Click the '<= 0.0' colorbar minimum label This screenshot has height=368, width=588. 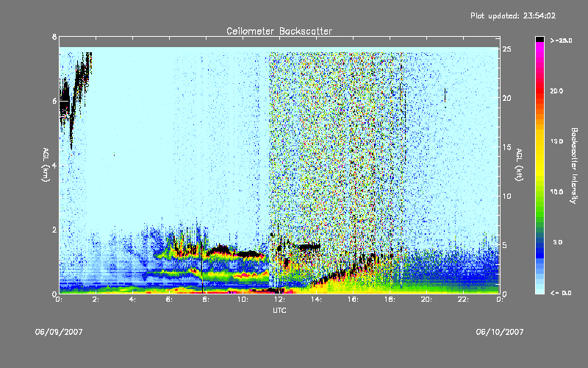click(562, 293)
